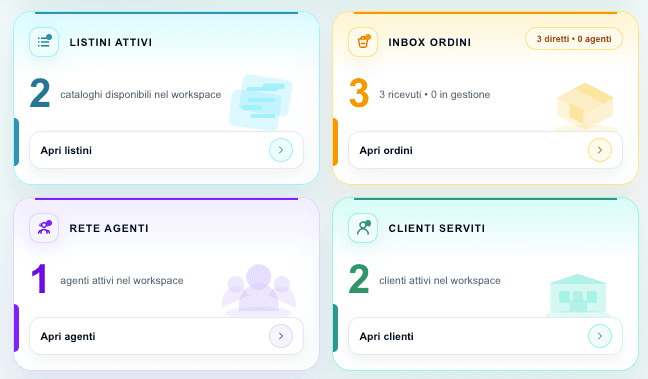Click 'cataloghi disponibili nel workspace' text
The image size is (648, 379).
(x=141, y=95)
